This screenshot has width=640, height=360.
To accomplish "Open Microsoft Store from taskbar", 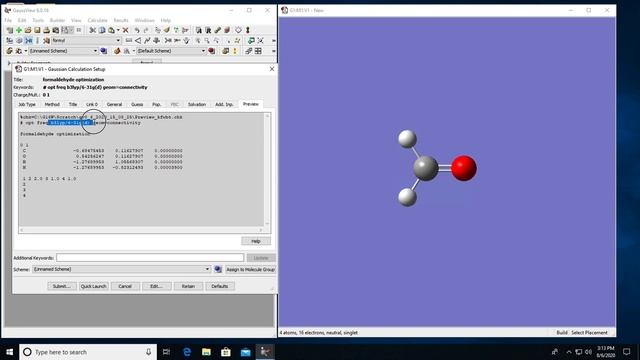I will (226, 351).
